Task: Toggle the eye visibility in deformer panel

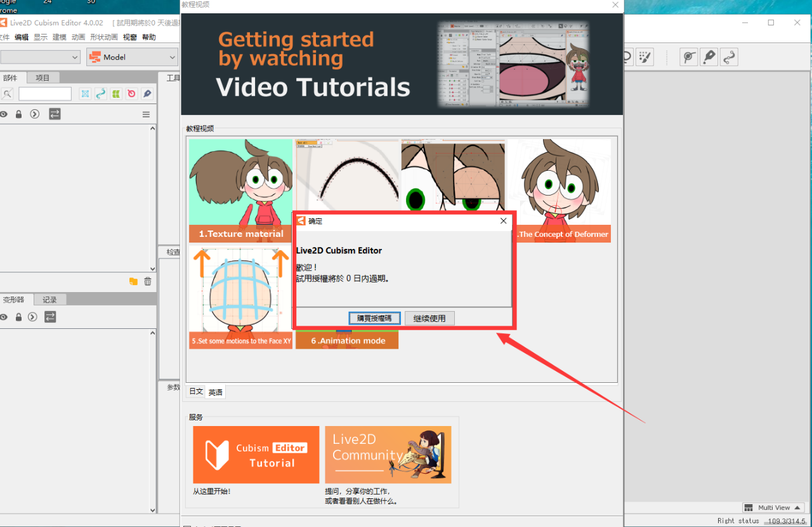Action: 3,317
